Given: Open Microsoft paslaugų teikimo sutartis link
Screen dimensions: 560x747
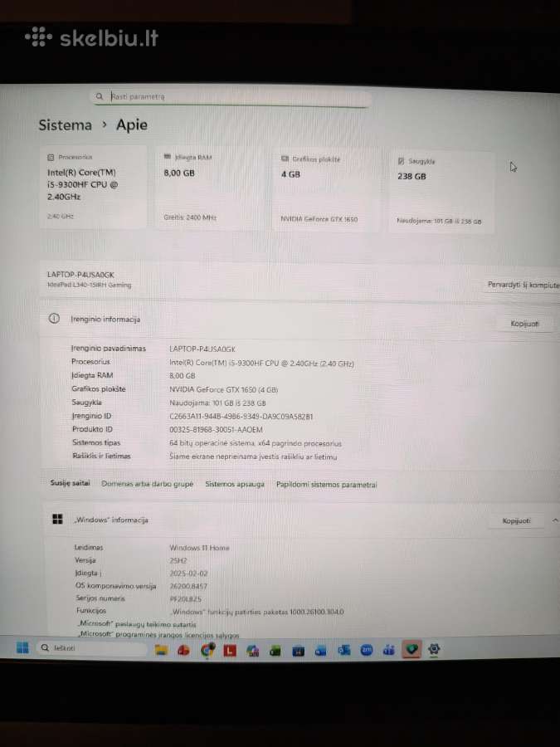Looking at the screenshot, I should [x=136, y=623].
